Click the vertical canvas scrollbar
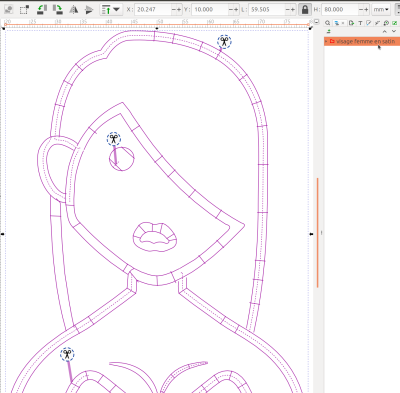 [x=318, y=233]
